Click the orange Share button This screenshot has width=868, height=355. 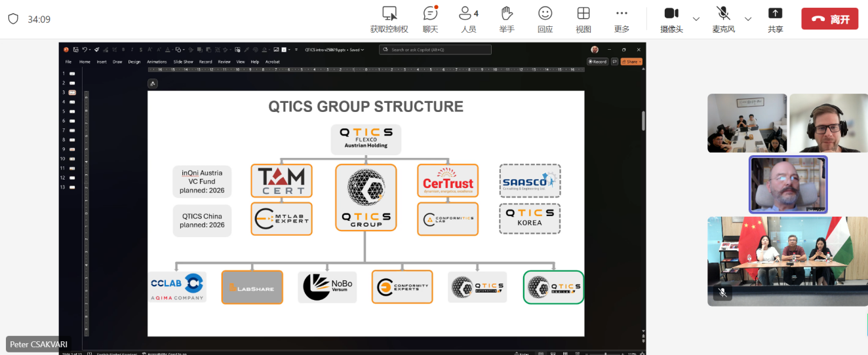[631, 62]
